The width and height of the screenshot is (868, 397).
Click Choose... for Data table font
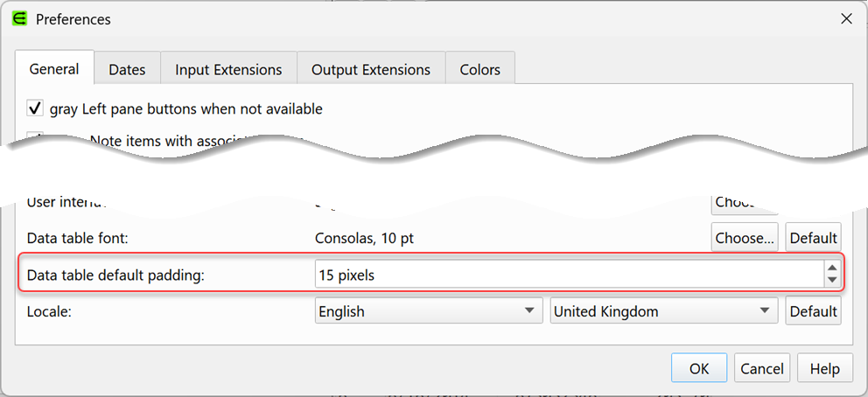click(x=745, y=238)
